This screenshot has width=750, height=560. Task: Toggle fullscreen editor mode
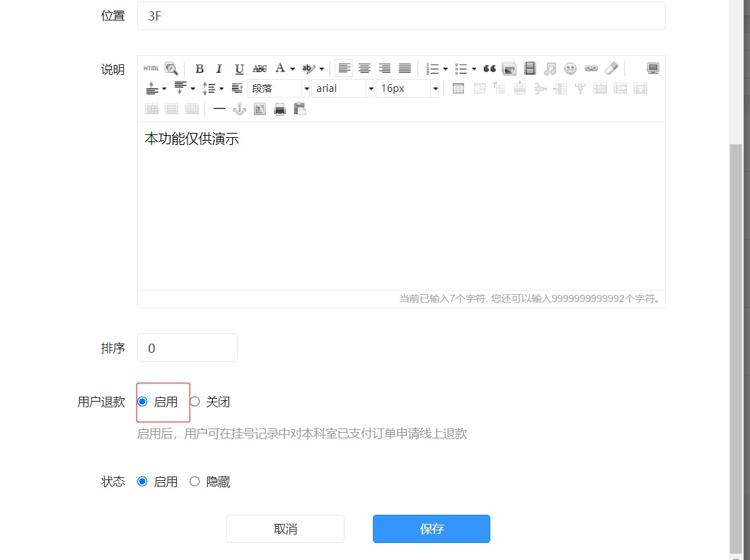(x=653, y=69)
